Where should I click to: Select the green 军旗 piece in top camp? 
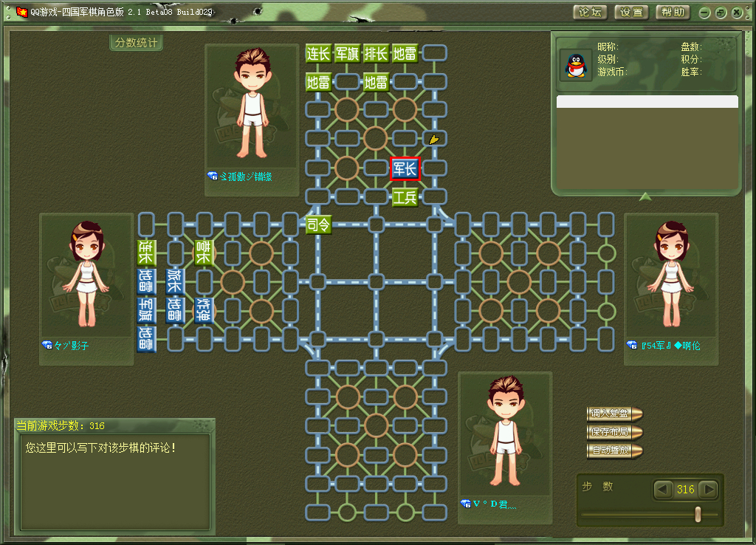pos(347,53)
